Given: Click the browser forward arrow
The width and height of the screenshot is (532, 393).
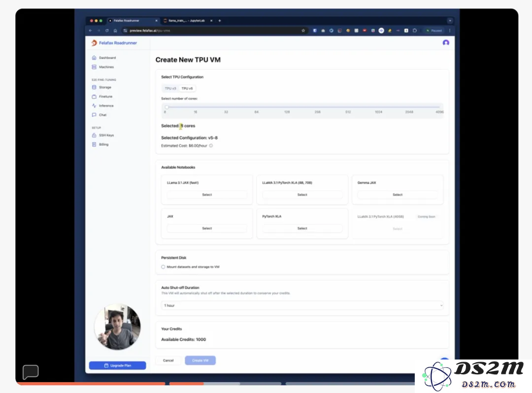Looking at the screenshot, I should 99,31.
